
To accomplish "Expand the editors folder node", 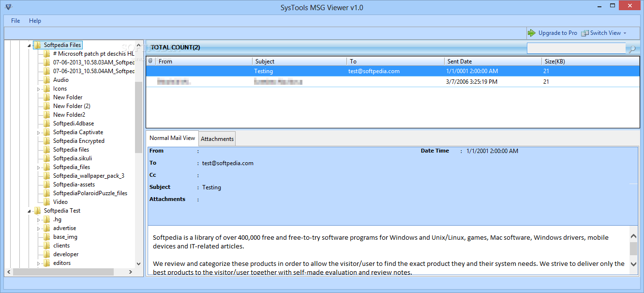I will pyautogui.click(x=39, y=263).
